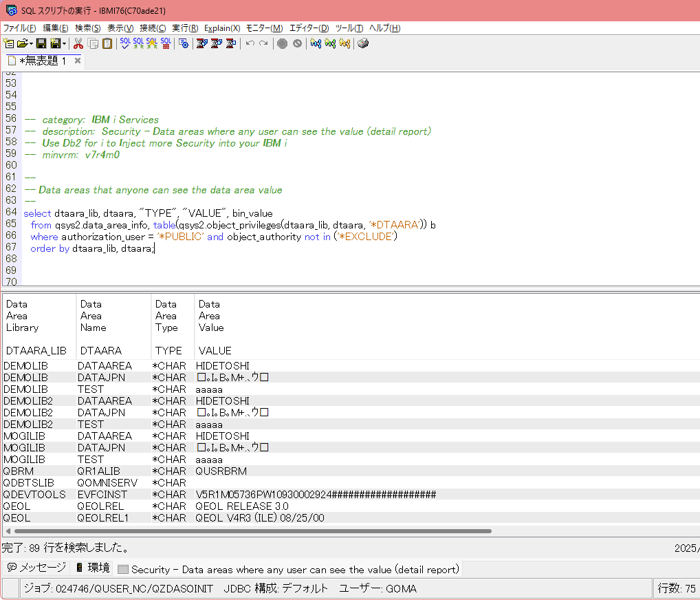Click the gray stop octagon icon

point(282,43)
